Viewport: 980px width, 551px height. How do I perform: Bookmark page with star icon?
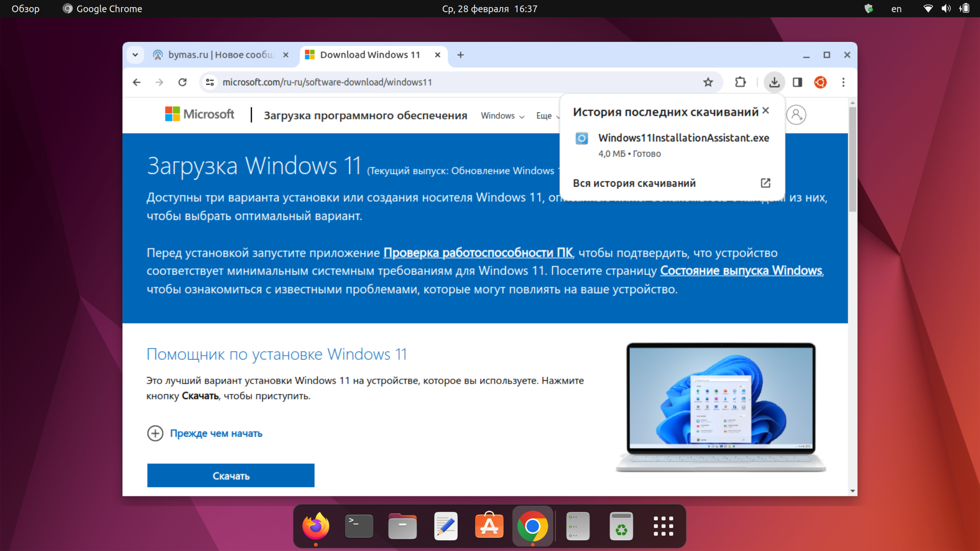tap(708, 82)
